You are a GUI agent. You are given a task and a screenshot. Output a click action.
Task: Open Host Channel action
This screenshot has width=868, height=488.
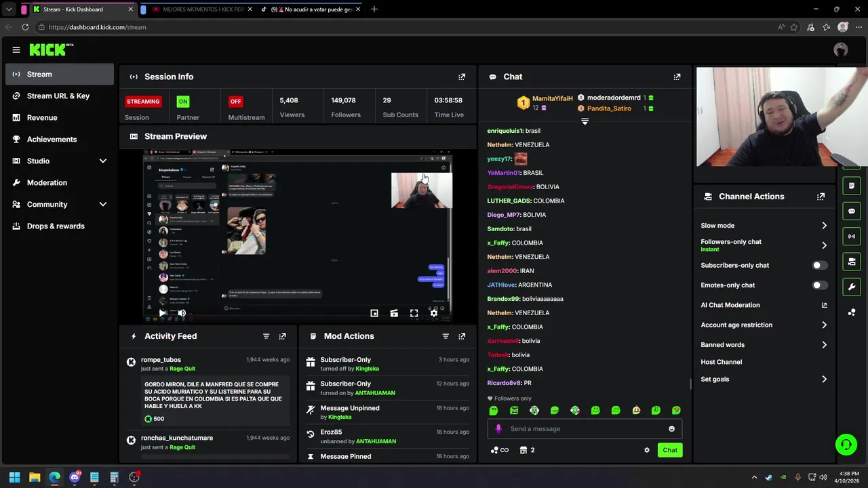coord(722,362)
